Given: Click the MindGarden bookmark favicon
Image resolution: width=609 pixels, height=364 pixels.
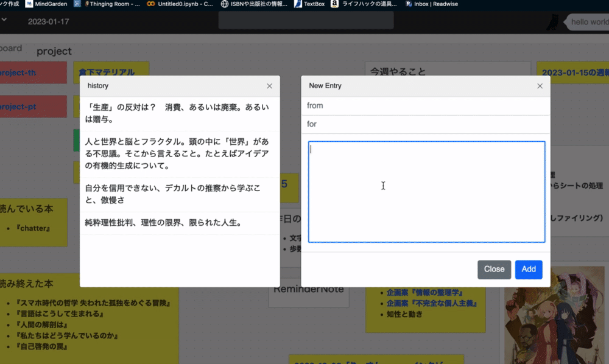Looking at the screenshot, I should 29,4.
